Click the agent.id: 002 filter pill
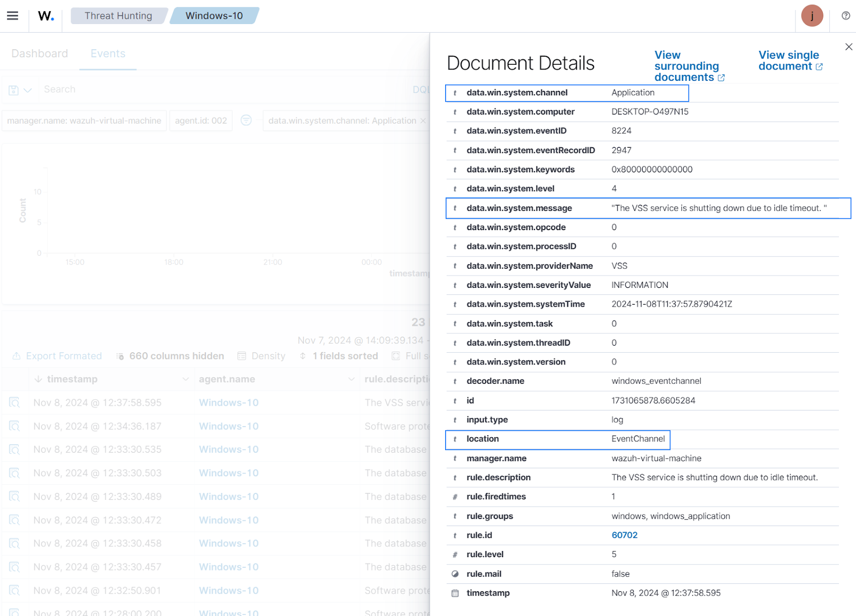This screenshot has height=616, width=856. pyautogui.click(x=201, y=120)
